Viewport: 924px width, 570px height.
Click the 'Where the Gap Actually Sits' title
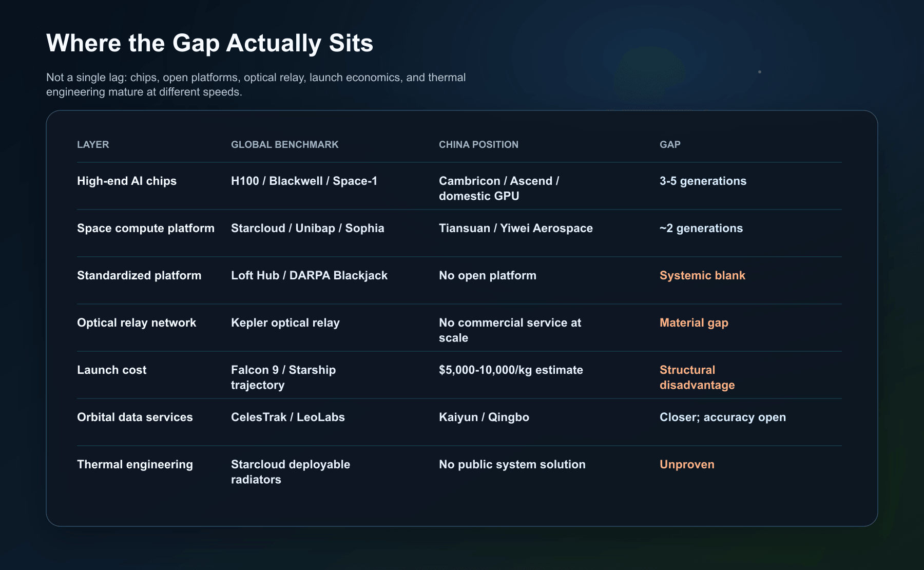pyautogui.click(x=209, y=43)
